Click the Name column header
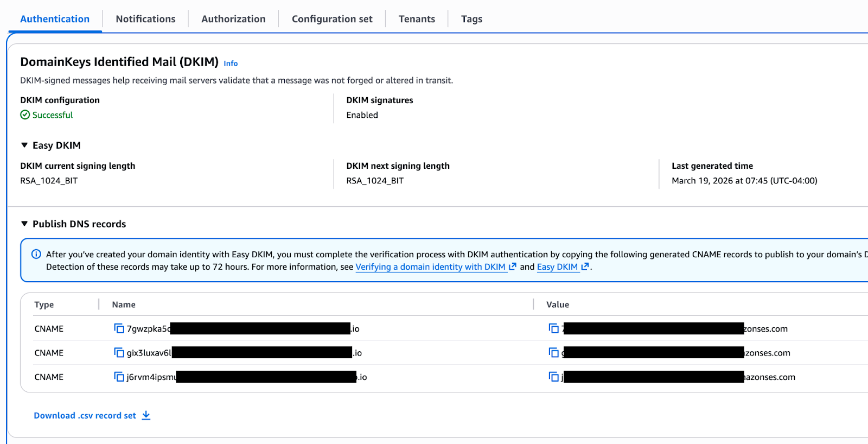The width and height of the screenshot is (868, 444). [x=124, y=305]
